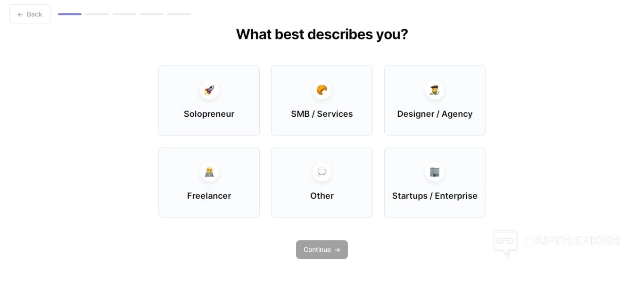Click the first purple progress step
This screenshot has height=282, width=644.
coord(70,14)
